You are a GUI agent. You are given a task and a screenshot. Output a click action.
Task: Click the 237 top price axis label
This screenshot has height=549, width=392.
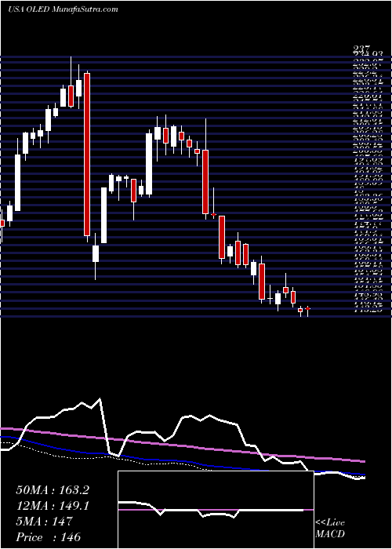tap(361, 49)
